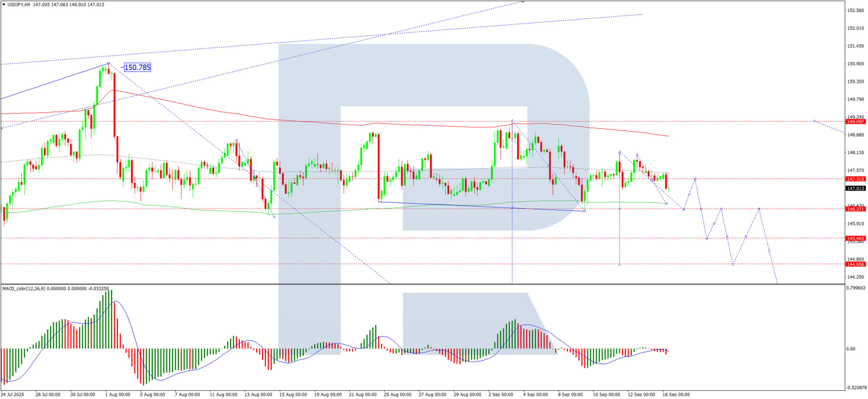Select the red 146.371 price level tag
868x399 pixels.
pyautogui.click(x=855, y=209)
